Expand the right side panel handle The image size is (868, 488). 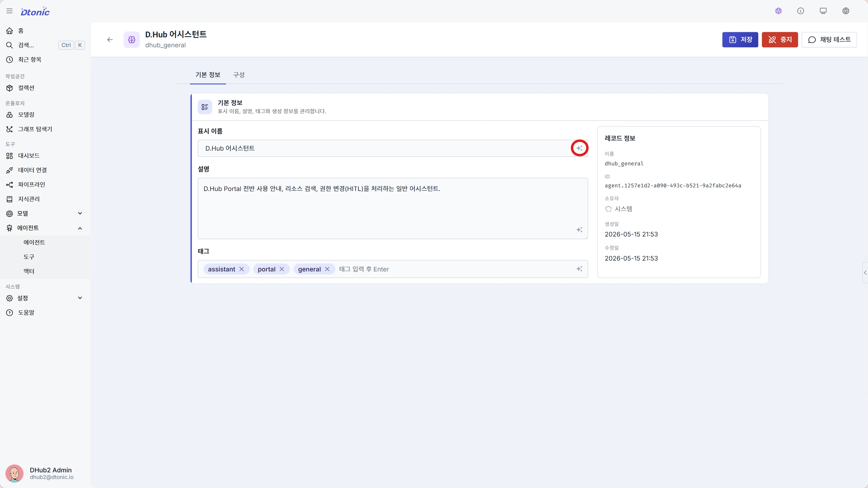click(x=865, y=273)
